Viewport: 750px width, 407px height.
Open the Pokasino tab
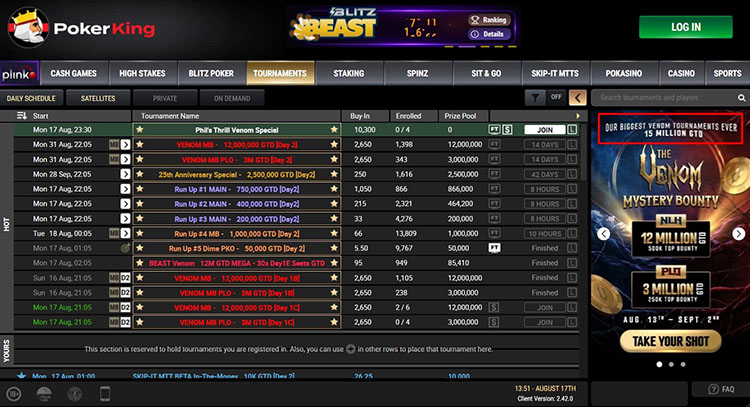click(624, 73)
